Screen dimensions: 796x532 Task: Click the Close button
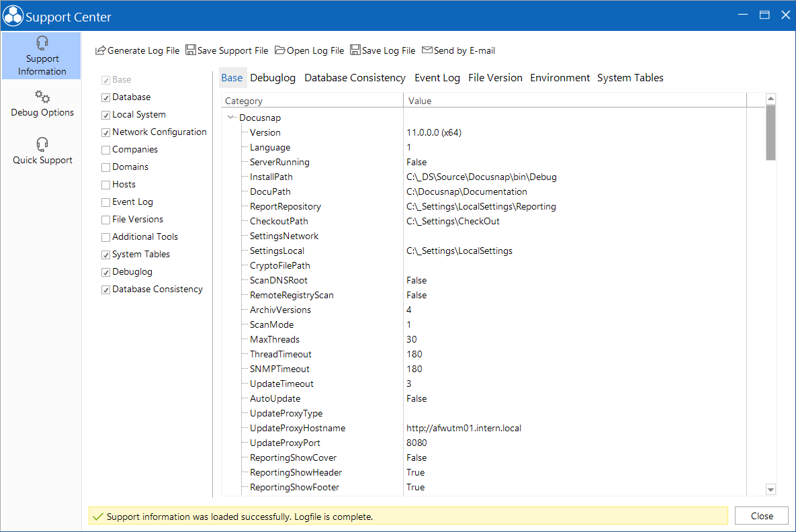762,516
